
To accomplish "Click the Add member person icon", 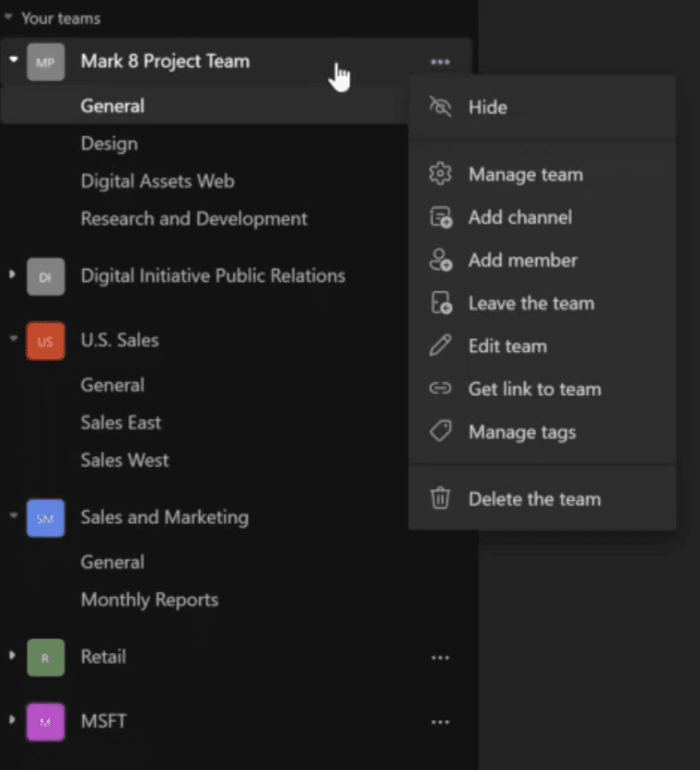I will [x=440, y=260].
